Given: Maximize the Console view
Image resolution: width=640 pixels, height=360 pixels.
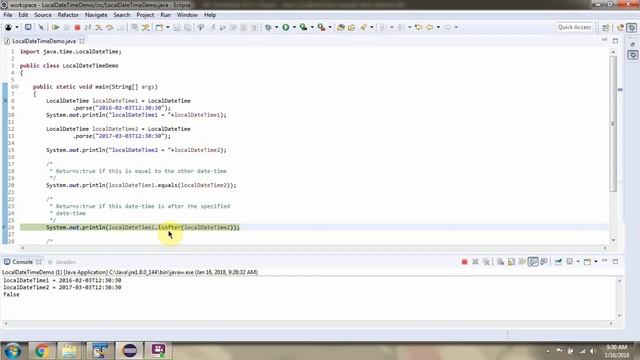Looking at the screenshot, I should pyautogui.click(x=615, y=261).
